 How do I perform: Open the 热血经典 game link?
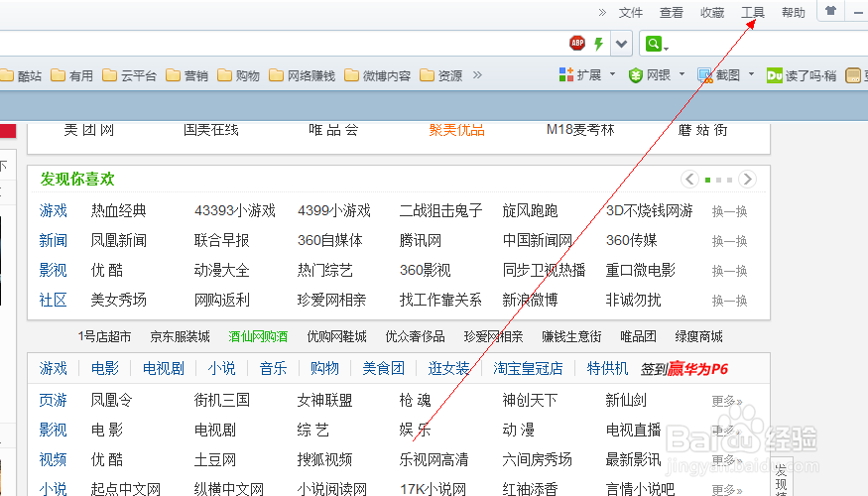coord(118,211)
